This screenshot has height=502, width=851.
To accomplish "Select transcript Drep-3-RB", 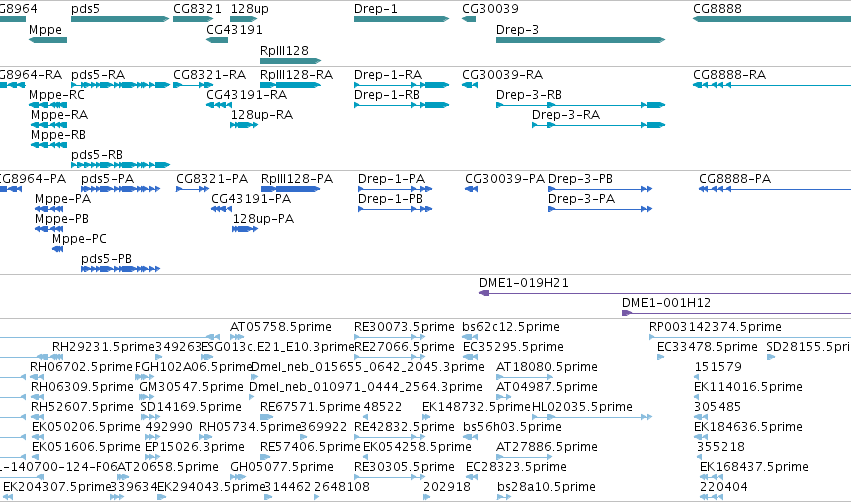I will [581, 105].
